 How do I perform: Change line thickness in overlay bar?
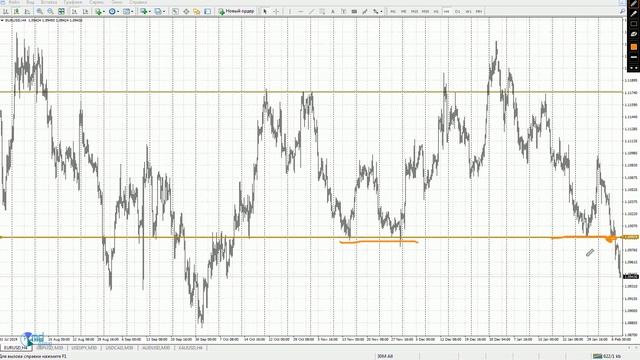633,58
